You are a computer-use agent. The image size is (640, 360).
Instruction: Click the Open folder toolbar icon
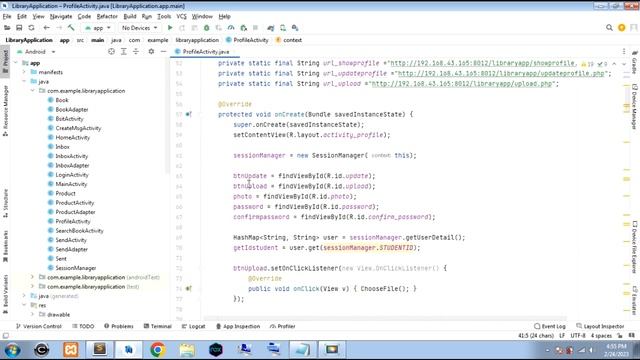(x=7, y=28)
